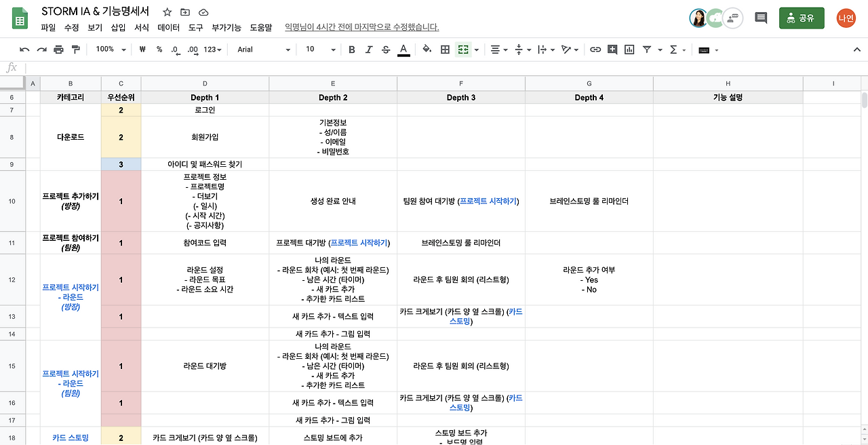Create a filter on the data
The image size is (868, 445).
point(647,50)
